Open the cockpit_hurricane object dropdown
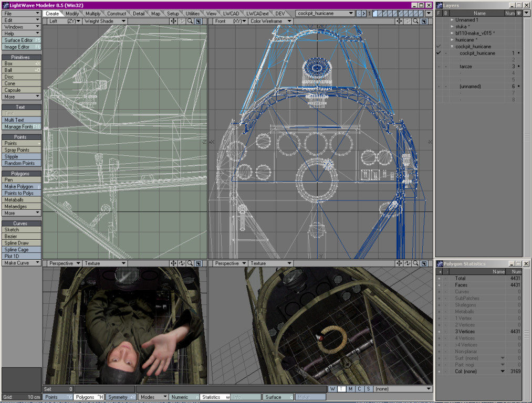532x403 pixels. click(x=325, y=13)
